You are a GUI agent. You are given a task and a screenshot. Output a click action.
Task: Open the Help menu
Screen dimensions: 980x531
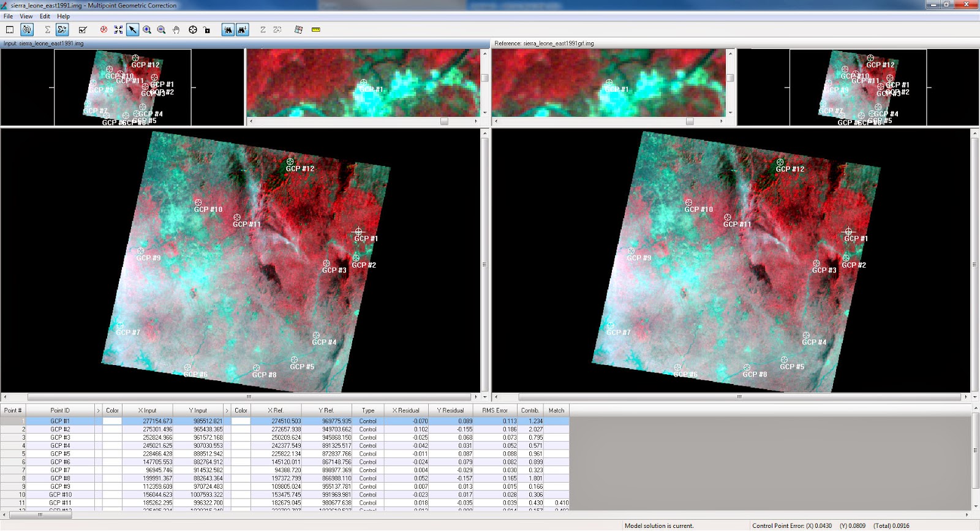[64, 17]
